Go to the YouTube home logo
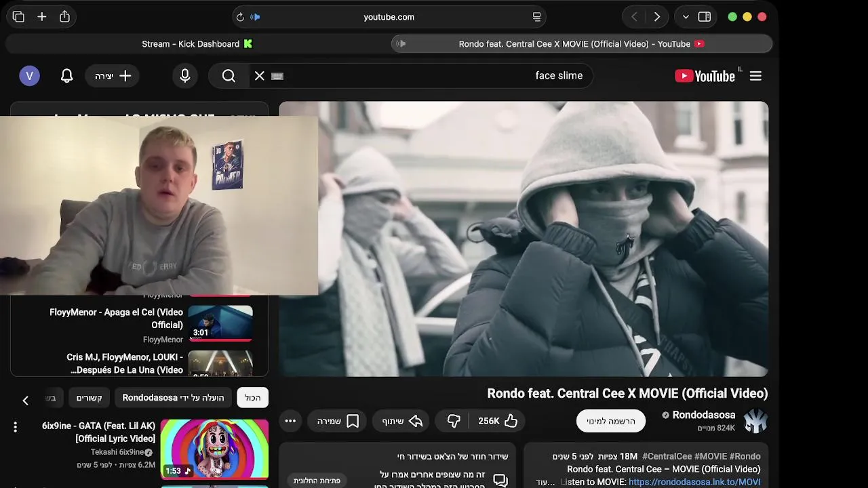 [705, 76]
